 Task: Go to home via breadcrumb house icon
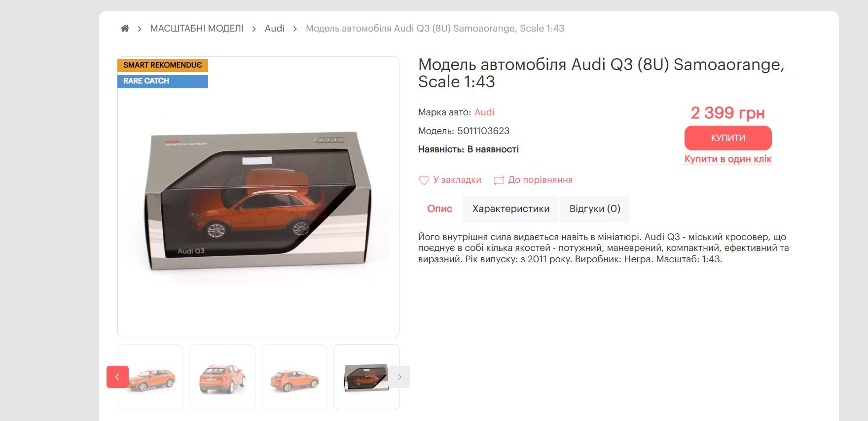pyautogui.click(x=125, y=29)
